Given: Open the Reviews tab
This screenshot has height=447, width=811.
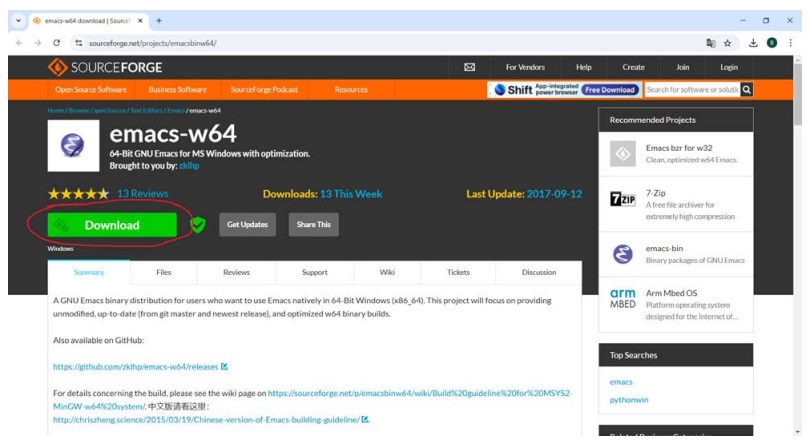Looking at the screenshot, I should [236, 272].
